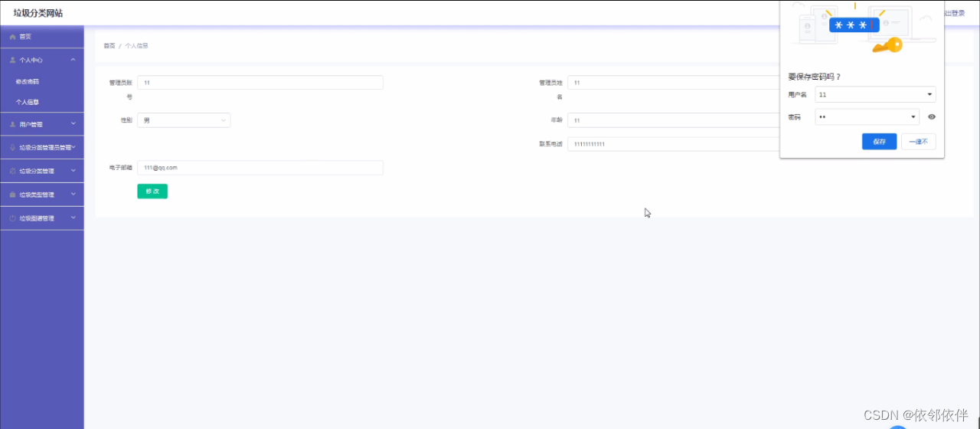The width and height of the screenshot is (980, 429).
Task: Click the icon beside 垃圾分类管理 in the sidebar
Action: [x=12, y=172]
